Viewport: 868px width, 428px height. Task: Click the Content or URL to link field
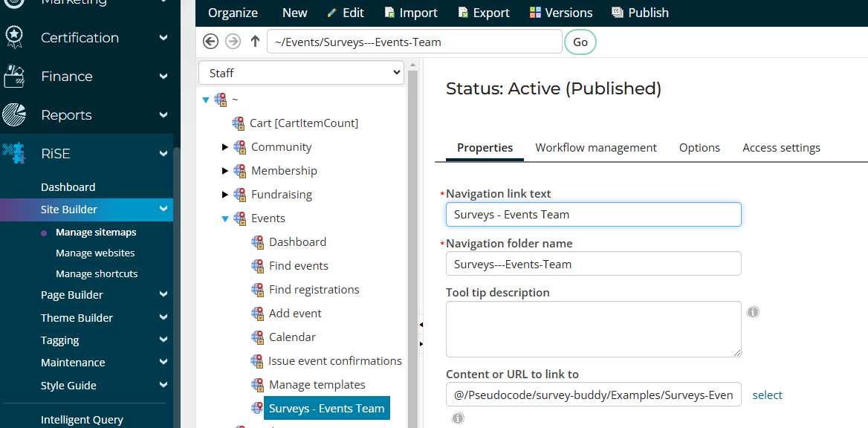click(594, 395)
